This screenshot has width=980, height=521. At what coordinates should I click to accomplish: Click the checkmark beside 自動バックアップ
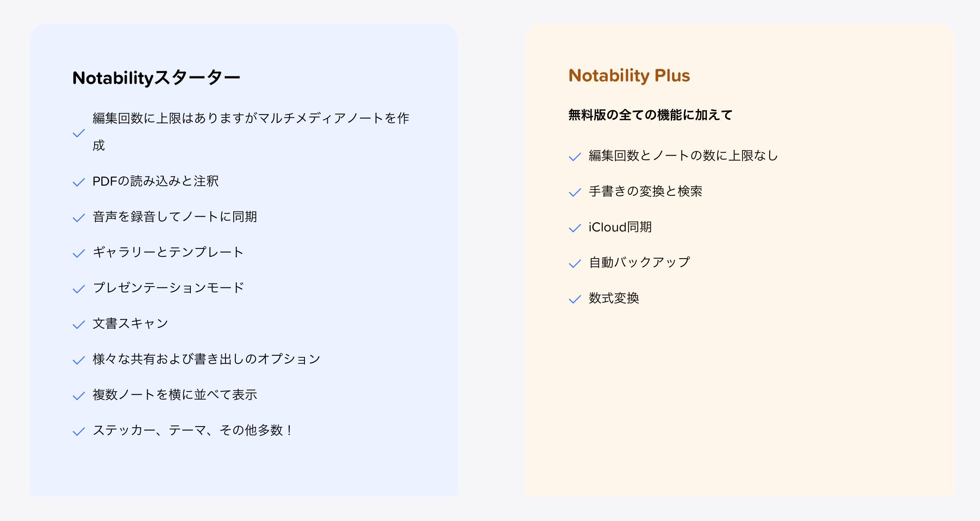(575, 264)
